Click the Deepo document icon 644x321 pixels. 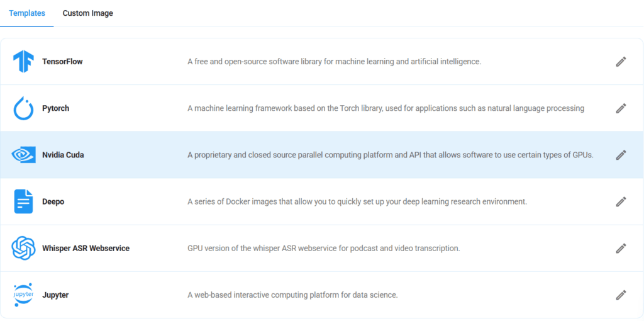(x=23, y=201)
